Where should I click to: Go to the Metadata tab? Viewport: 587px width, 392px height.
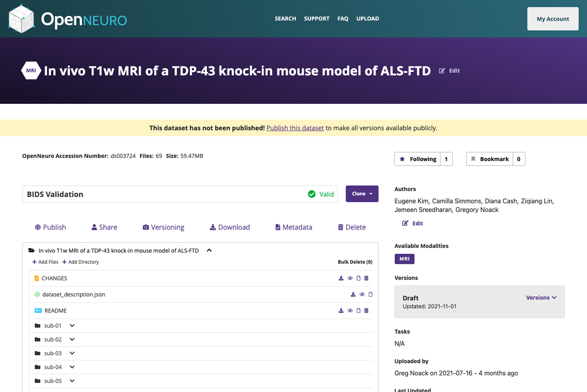294,227
